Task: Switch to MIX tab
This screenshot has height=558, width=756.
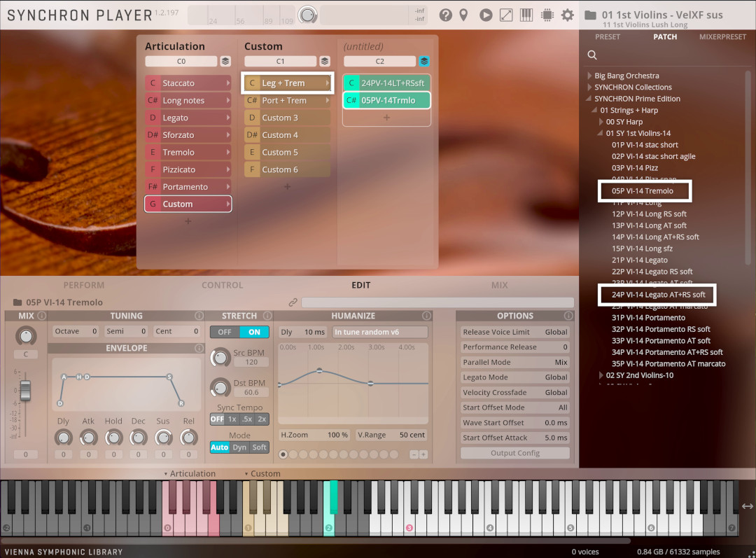Action: 500,285
